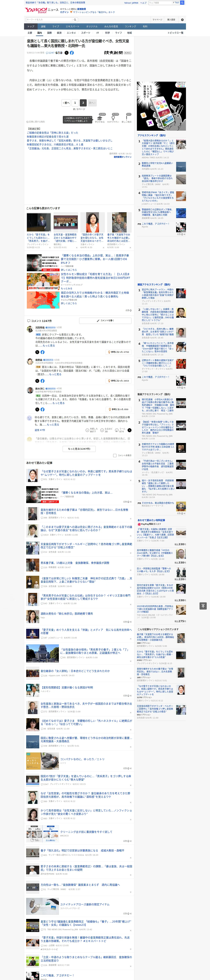Open the settings gear icon
Viewport: 210px width, 980px height.
pos(182,20)
